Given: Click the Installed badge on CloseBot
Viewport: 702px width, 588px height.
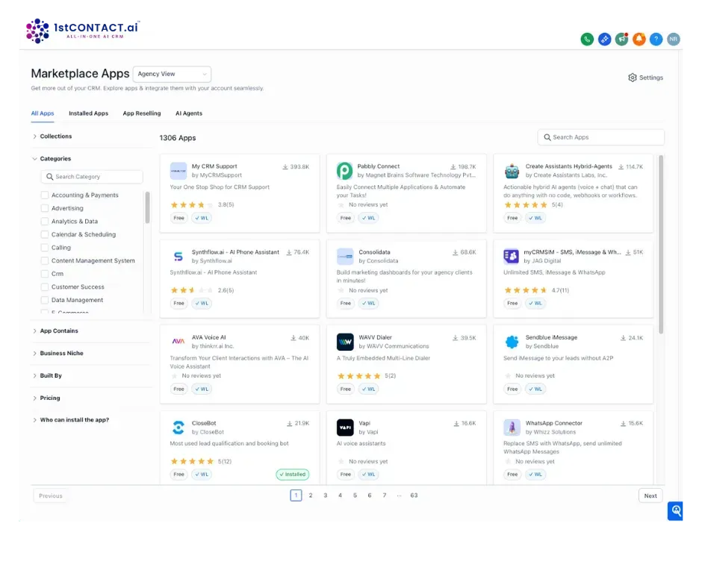Looking at the screenshot, I should pos(292,475).
